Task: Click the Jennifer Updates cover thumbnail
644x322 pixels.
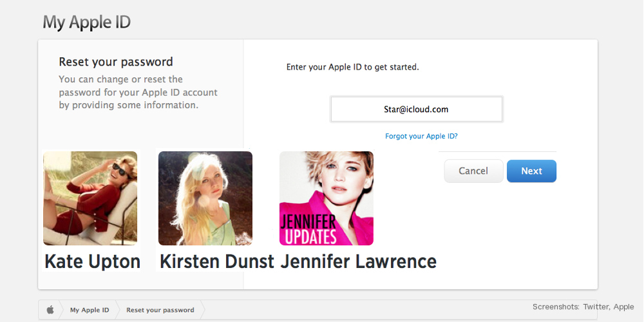Action: click(327, 198)
